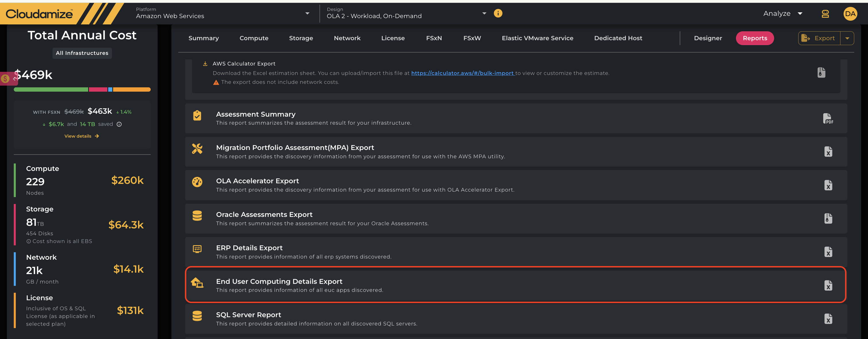
Task: Download the Assessment Summary PDF icon
Action: point(828,118)
